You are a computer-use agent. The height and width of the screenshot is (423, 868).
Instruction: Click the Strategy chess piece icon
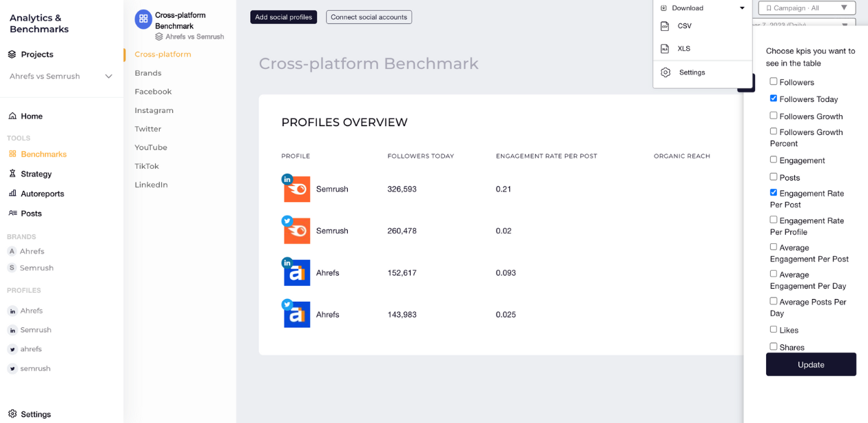coord(12,174)
